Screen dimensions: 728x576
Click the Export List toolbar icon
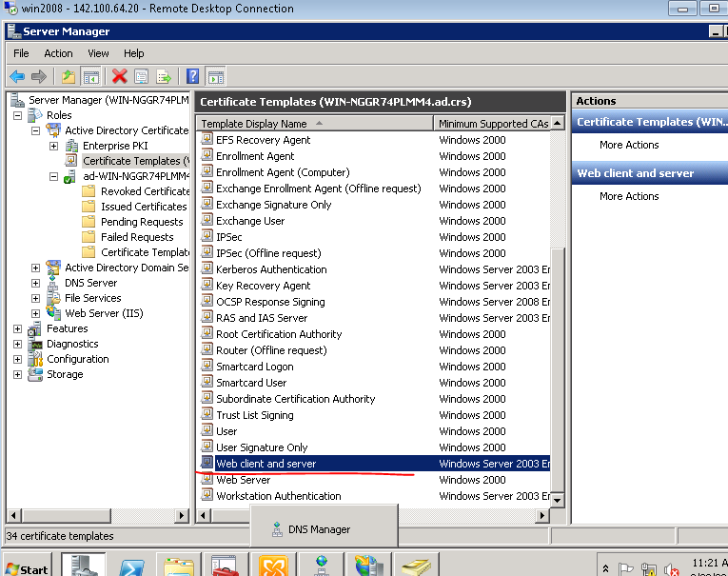point(164,76)
